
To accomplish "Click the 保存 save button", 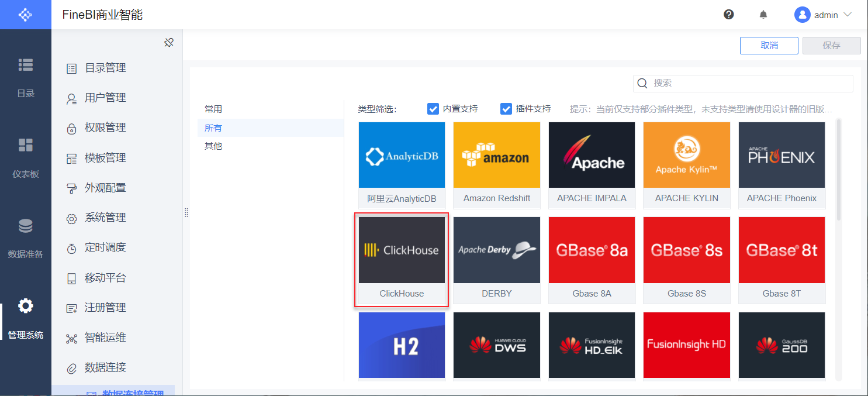I will (831, 46).
